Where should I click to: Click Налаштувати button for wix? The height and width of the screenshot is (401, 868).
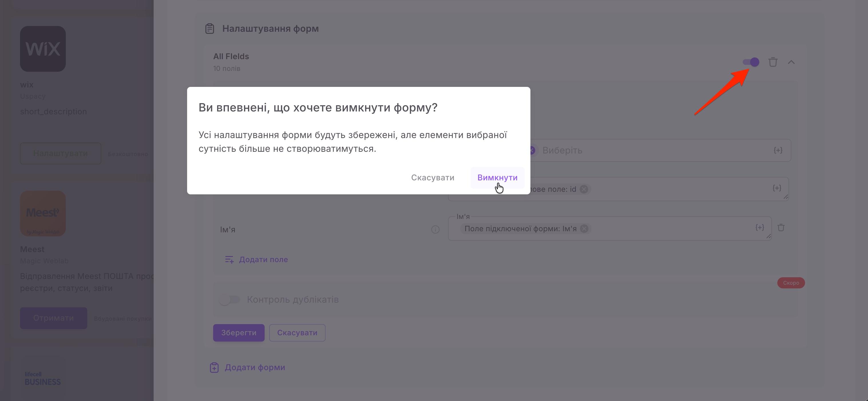click(x=60, y=153)
